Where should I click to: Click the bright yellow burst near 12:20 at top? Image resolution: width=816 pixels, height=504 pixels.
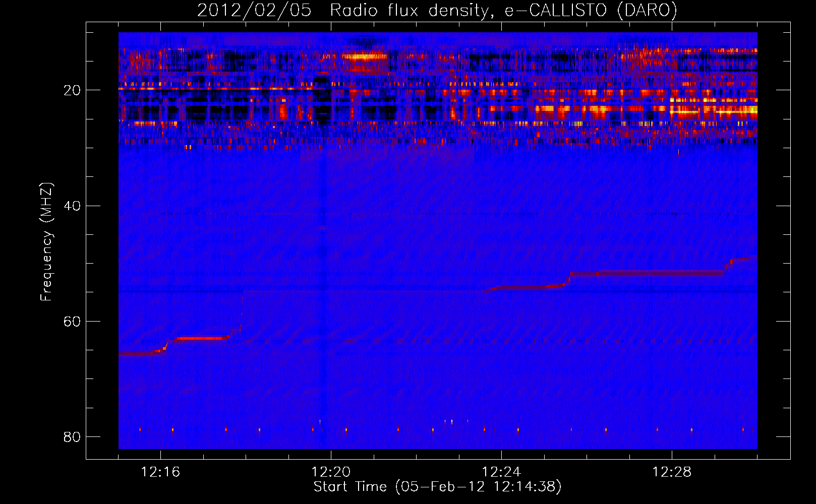pyautogui.click(x=364, y=56)
